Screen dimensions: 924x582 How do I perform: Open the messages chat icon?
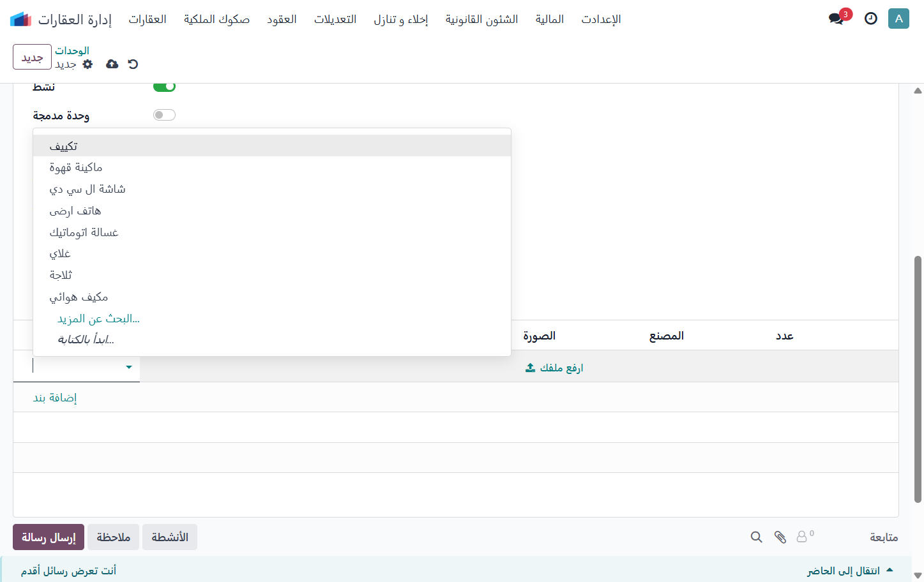click(836, 19)
